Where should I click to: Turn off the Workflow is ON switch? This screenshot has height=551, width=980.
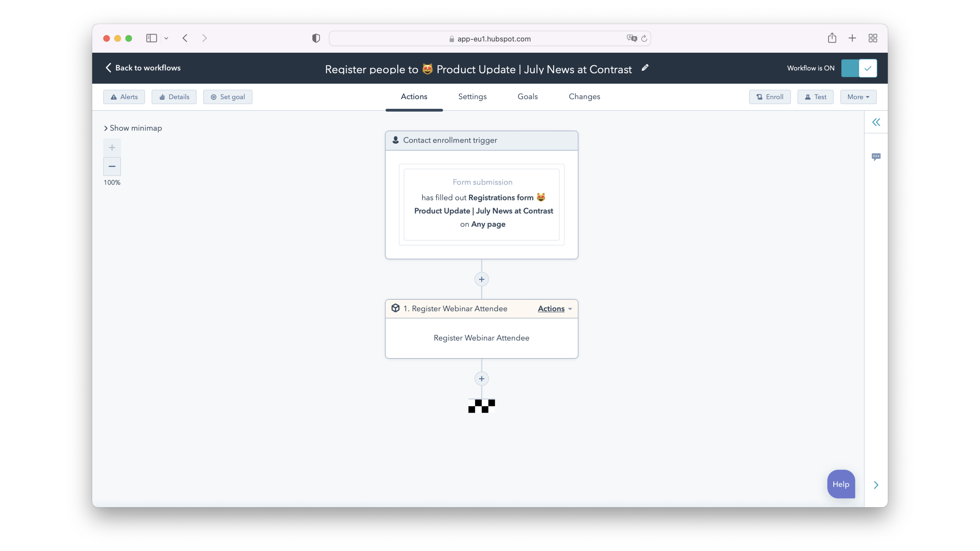coord(859,68)
